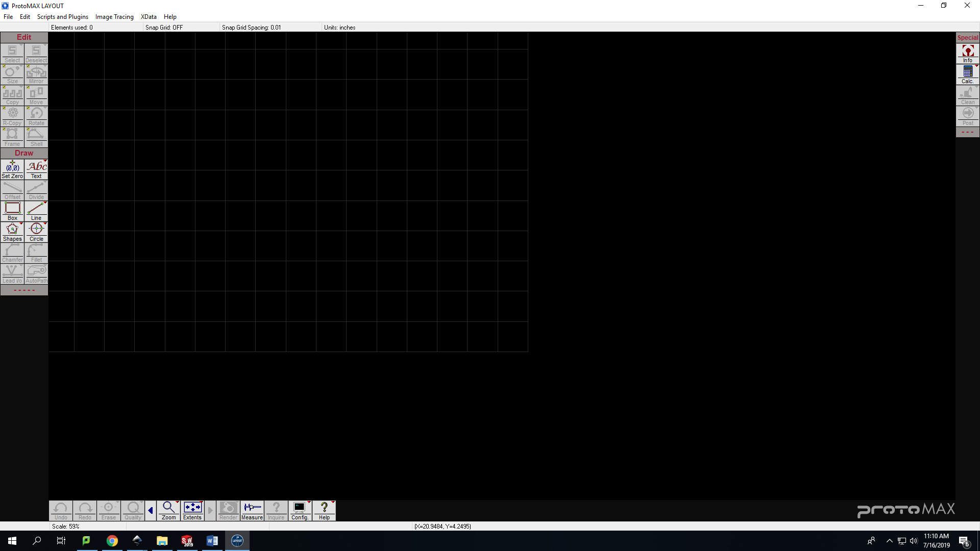Choose the Text drawing tool
The height and width of the screenshot is (551, 980).
[x=36, y=169]
